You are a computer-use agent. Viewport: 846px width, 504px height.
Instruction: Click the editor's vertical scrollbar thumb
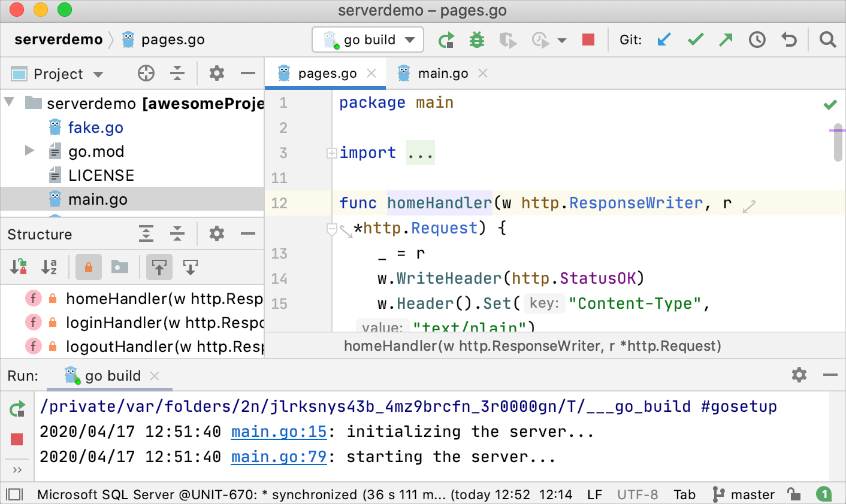[838, 144]
